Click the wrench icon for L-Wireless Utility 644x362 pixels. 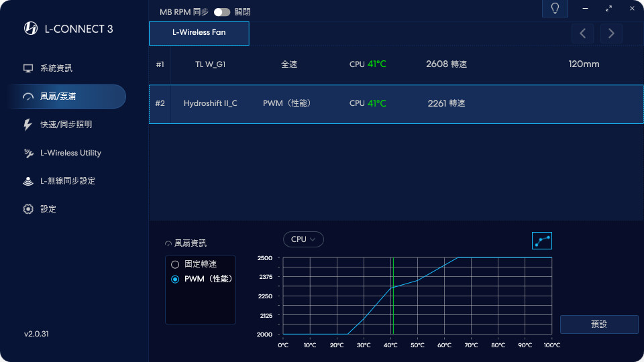coord(28,153)
